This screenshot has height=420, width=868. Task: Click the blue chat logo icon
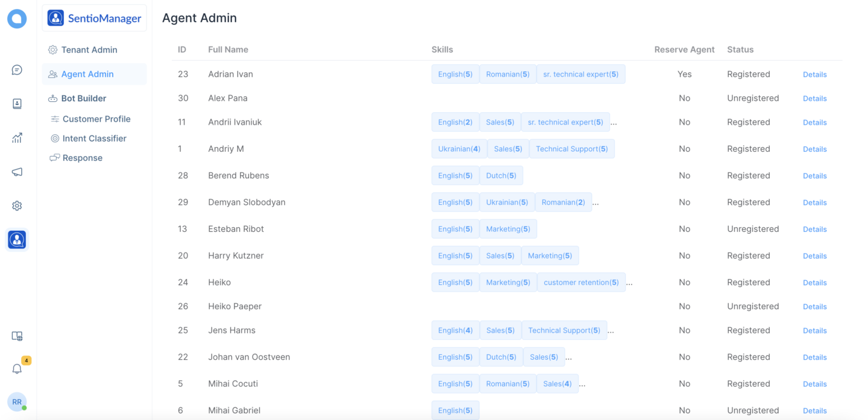point(17,19)
